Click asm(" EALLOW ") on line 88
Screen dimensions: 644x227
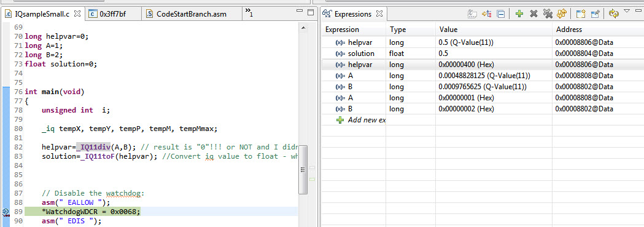(x=76, y=202)
